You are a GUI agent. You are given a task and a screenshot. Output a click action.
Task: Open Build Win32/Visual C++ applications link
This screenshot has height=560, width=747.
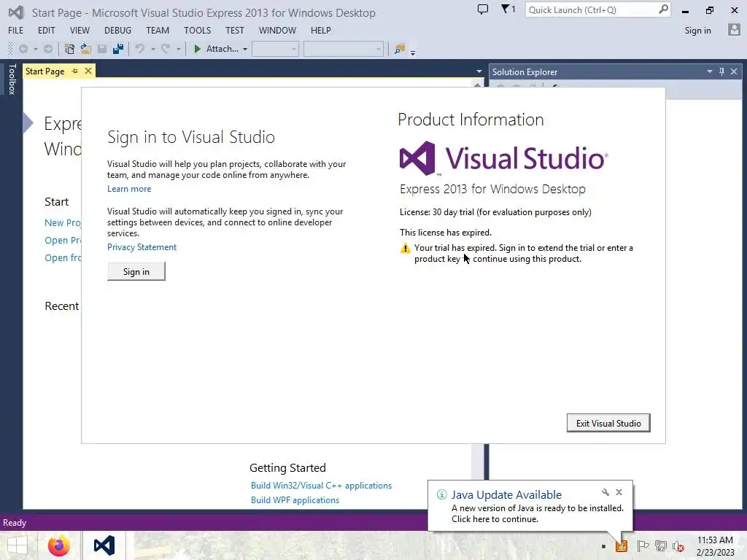click(321, 485)
